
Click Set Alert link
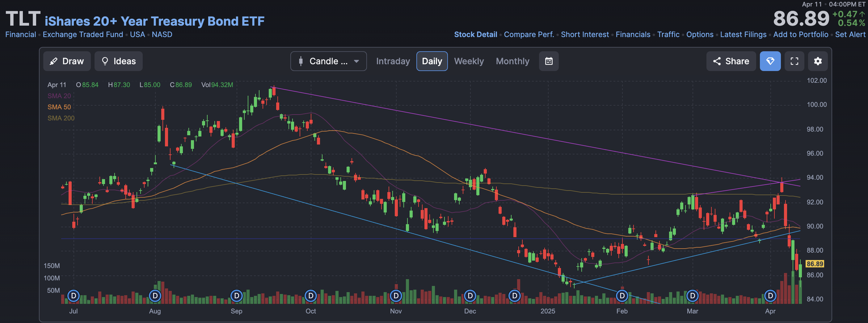pos(850,35)
